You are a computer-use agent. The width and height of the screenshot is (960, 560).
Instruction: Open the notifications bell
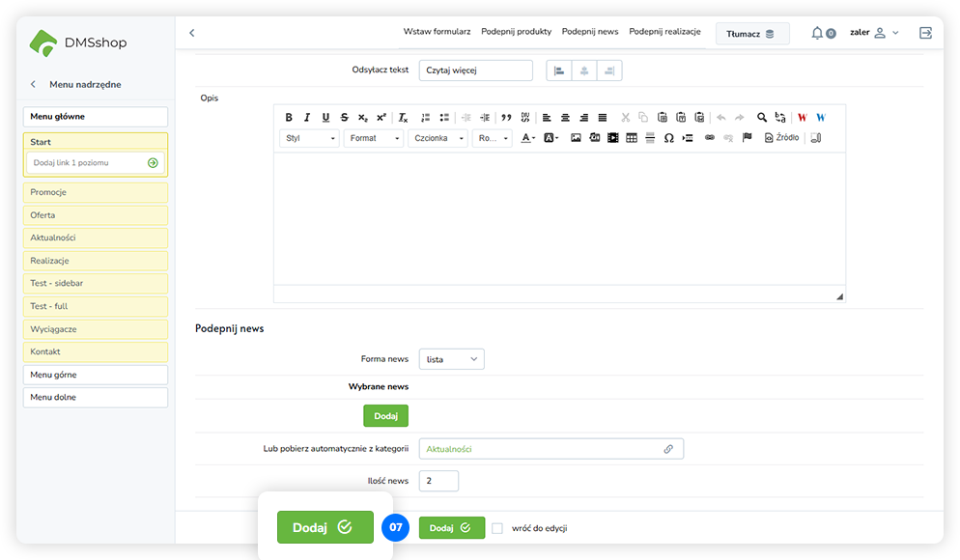818,33
